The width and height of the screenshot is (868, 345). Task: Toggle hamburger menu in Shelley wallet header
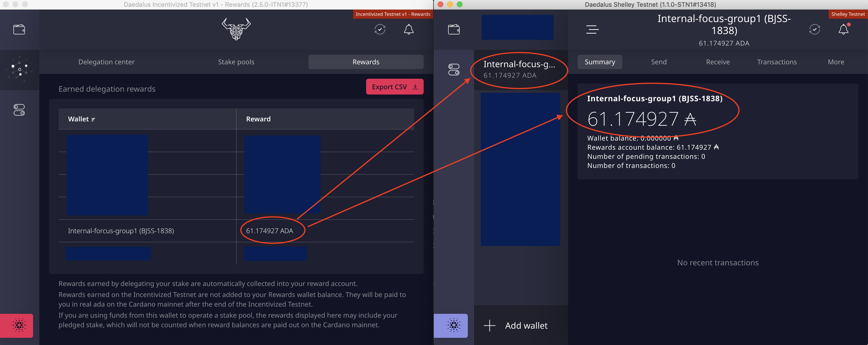tap(592, 30)
